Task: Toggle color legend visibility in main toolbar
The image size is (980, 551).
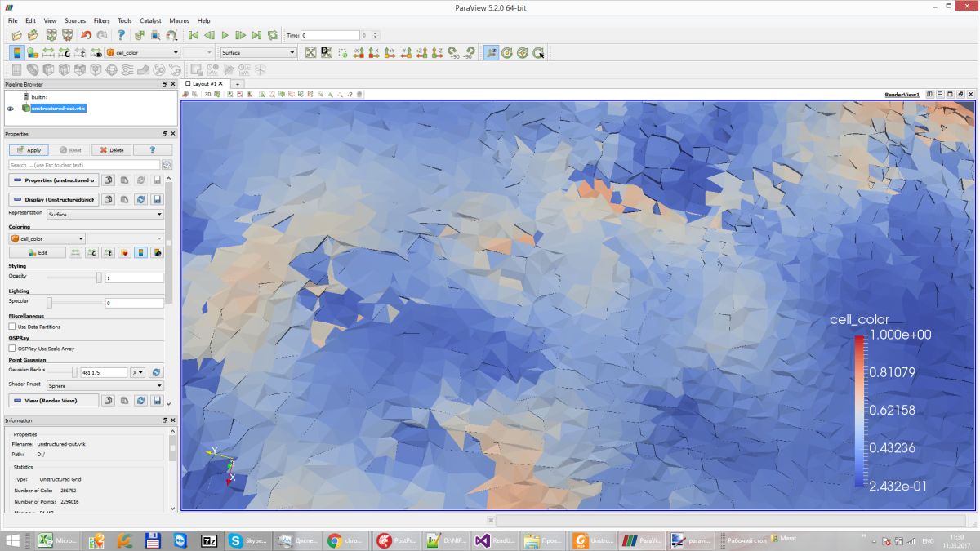Action: [16, 52]
